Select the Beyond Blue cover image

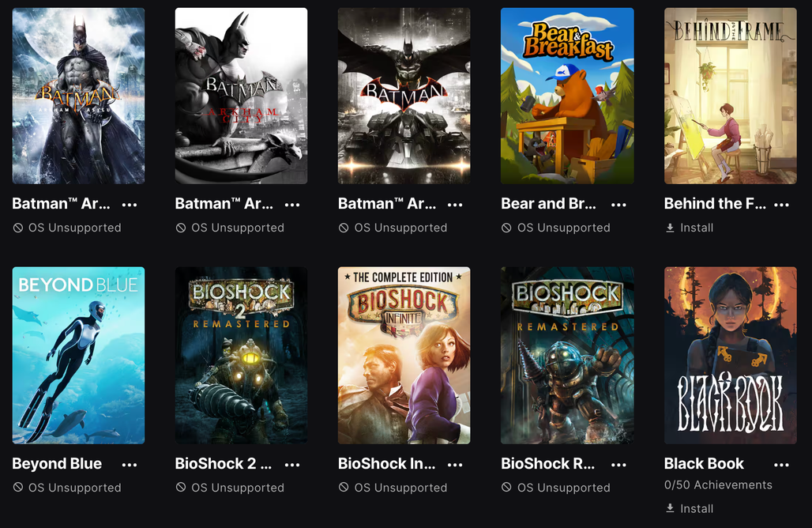pos(78,356)
